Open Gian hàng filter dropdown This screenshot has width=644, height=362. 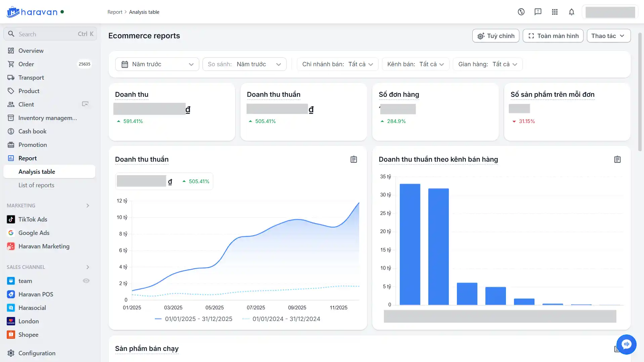(x=488, y=64)
